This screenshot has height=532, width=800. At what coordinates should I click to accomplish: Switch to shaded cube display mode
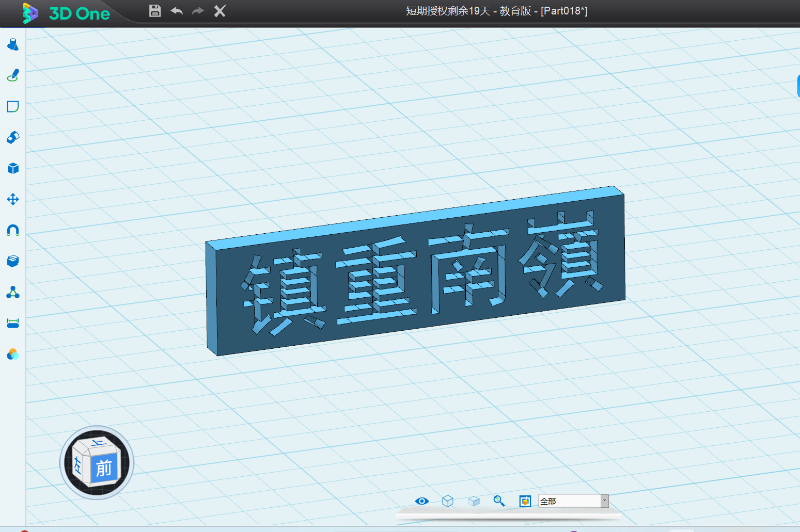pyautogui.click(x=474, y=501)
